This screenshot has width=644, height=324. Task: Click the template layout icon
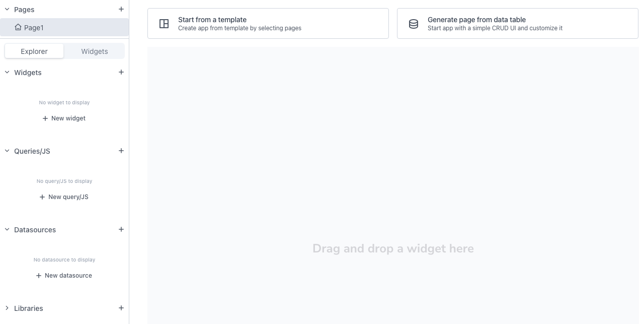coord(164,24)
